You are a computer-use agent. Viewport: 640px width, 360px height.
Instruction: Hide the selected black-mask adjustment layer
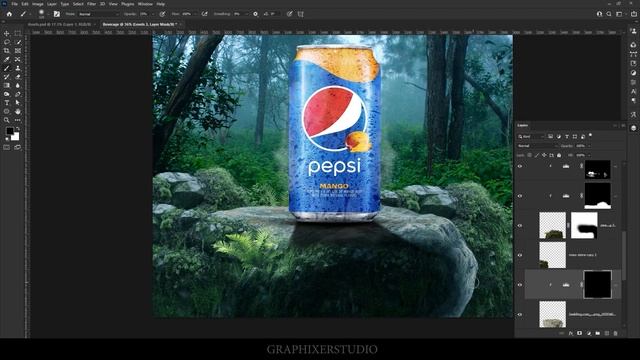point(520,285)
